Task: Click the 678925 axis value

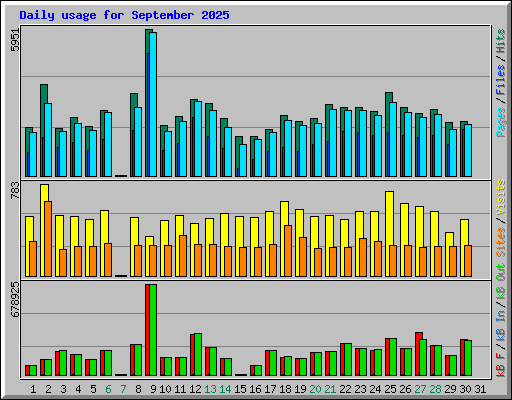Action: pos(15,299)
